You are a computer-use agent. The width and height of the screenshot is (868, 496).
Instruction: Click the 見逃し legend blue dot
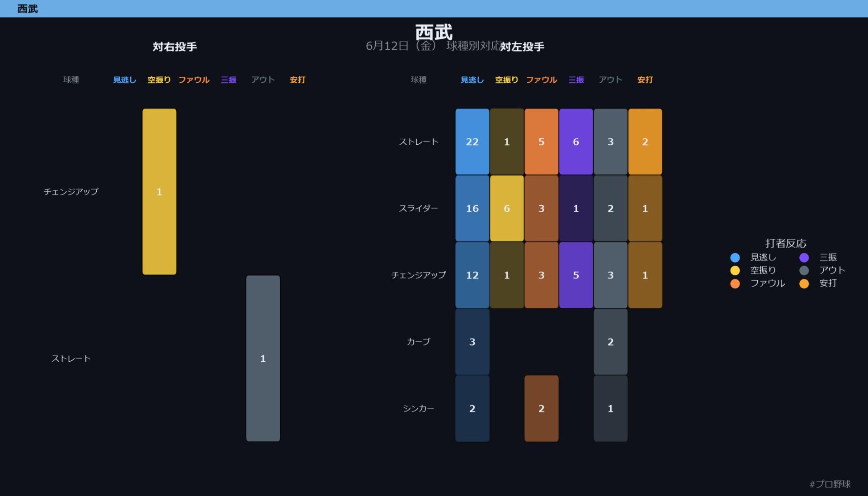tap(735, 257)
